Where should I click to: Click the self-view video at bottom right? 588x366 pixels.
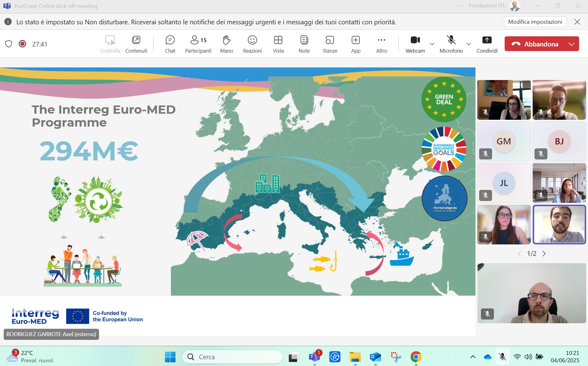pos(532,293)
